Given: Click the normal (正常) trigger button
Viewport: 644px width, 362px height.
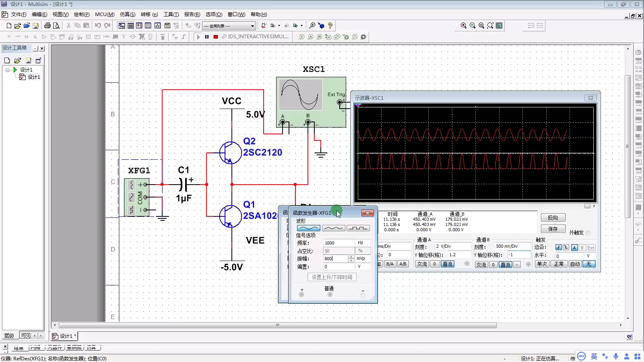Looking at the screenshot, I should (x=559, y=264).
